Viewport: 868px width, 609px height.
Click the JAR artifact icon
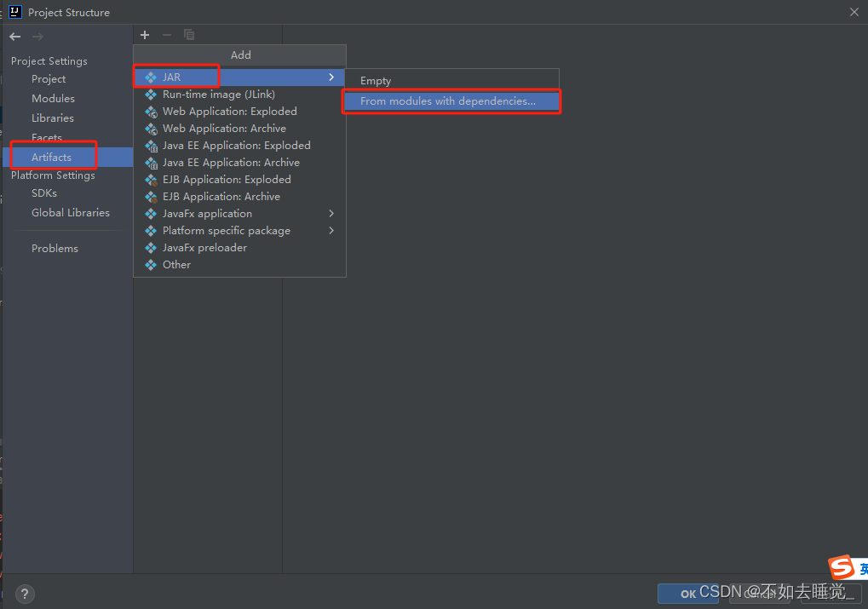(151, 78)
